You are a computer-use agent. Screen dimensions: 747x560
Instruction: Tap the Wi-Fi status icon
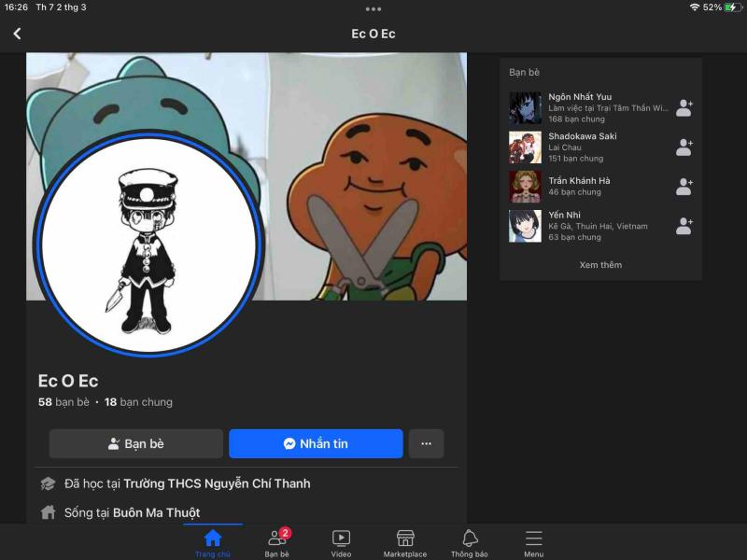coord(694,7)
